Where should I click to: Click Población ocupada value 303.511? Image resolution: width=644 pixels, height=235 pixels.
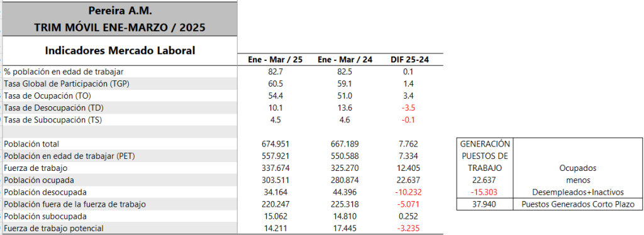pyautogui.click(x=275, y=180)
